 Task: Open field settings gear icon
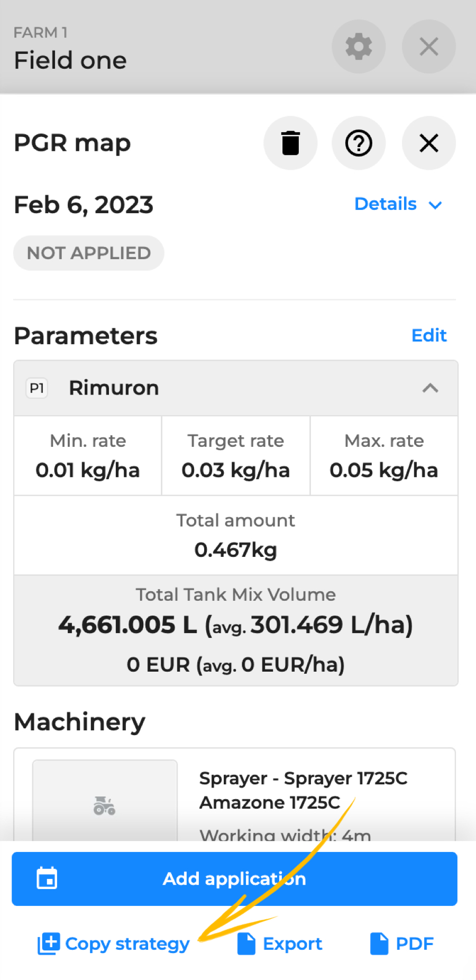pyautogui.click(x=359, y=47)
